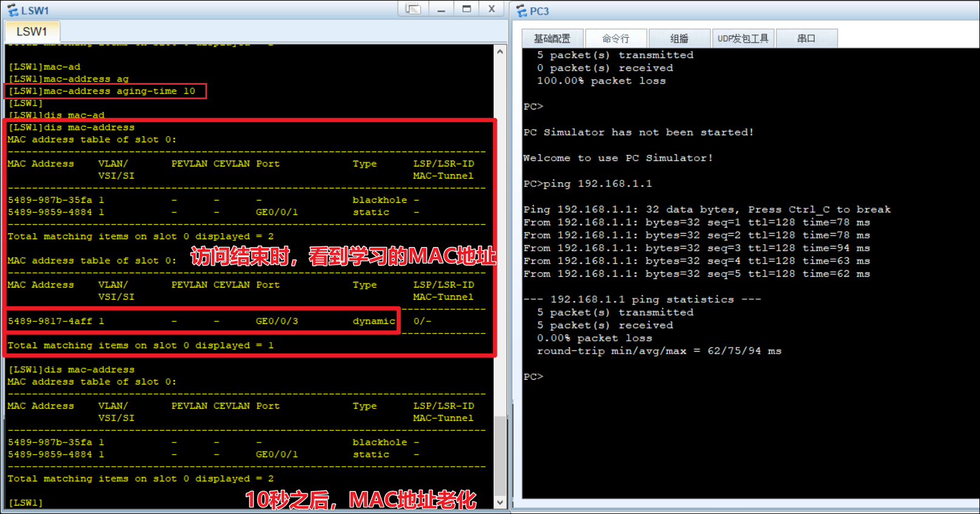Open the 组播 tab in PC3
This screenshot has width=980, height=514.
680,38
